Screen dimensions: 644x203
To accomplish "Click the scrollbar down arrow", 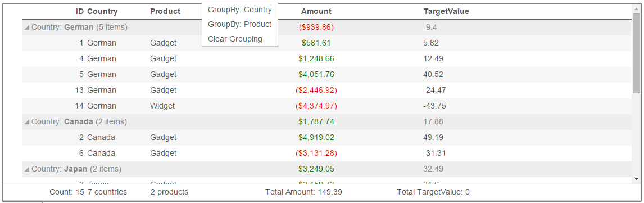I will click(x=637, y=179).
